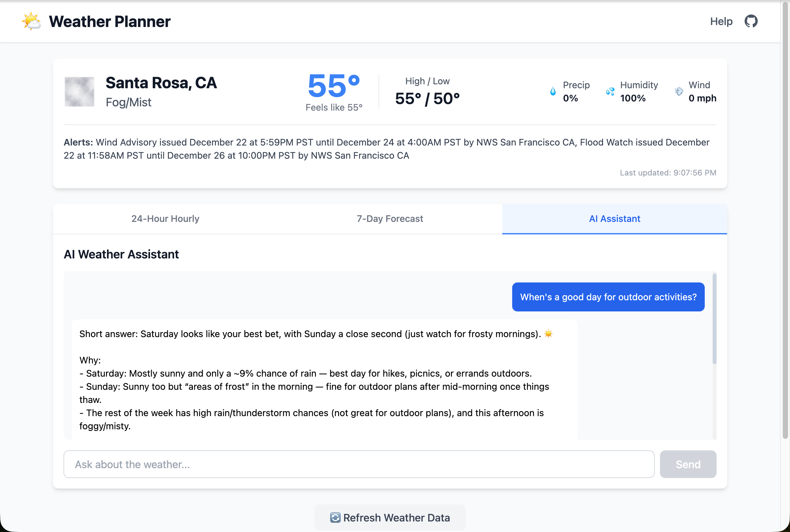Open the 7-Day Forecast tab
790x532 pixels.
click(x=390, y=219)
